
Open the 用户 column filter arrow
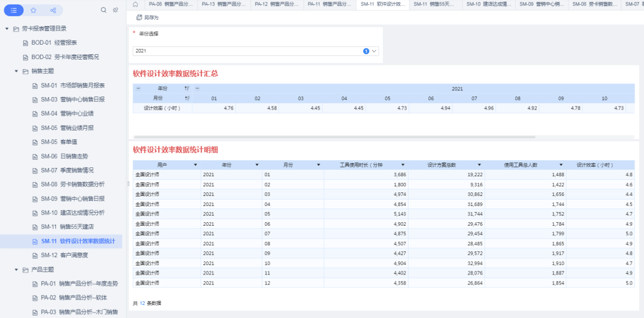tap(196, 165)
